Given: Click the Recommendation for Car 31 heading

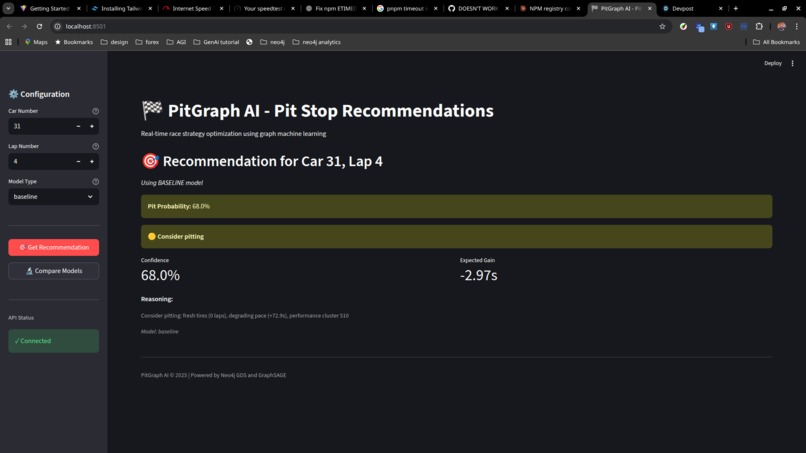Looking at the screenshot, I should 262,161.
